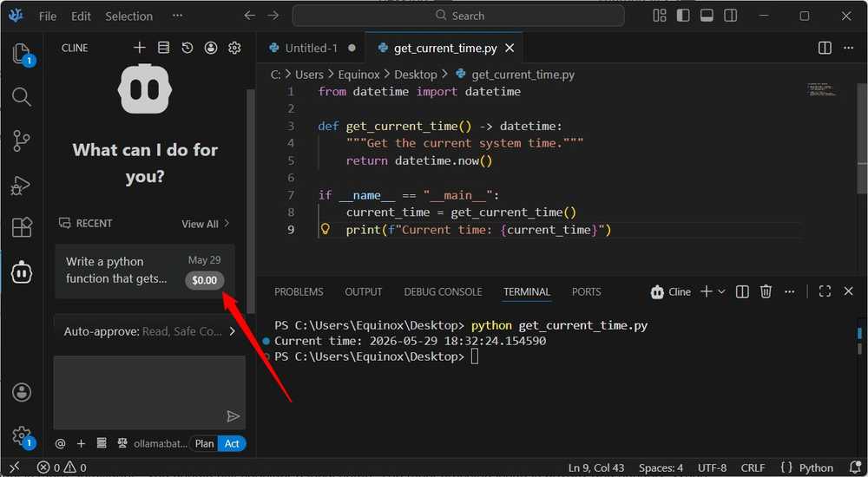Click the editor minimap
The image size is (868, 477).
point(821,91)
